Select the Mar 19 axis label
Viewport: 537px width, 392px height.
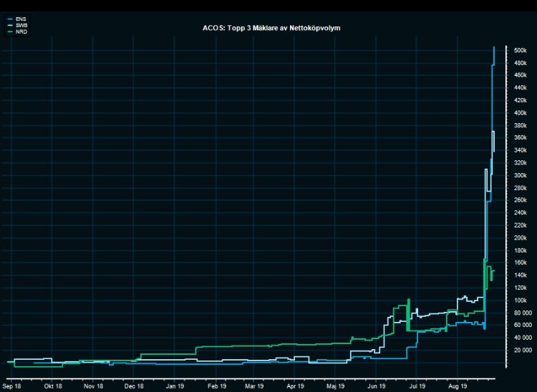pos(254,386)
